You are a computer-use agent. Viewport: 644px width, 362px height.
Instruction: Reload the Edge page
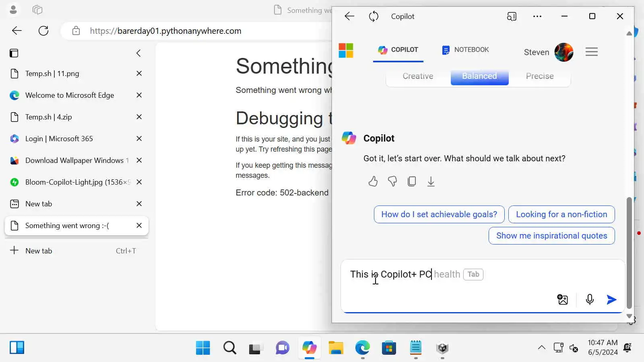tap(43, 31)
